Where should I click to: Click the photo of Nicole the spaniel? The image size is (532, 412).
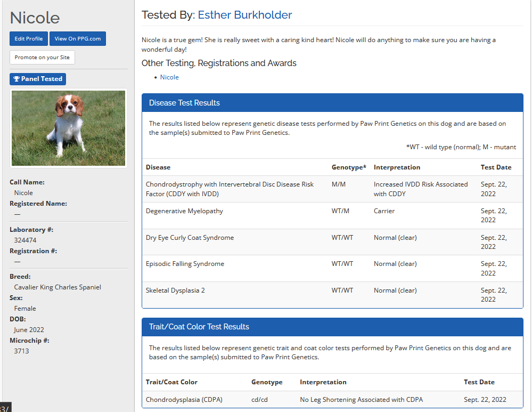point(69,128)
